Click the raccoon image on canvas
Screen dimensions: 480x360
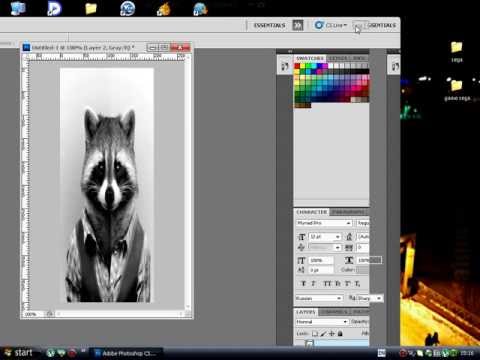tap(107, 185)
